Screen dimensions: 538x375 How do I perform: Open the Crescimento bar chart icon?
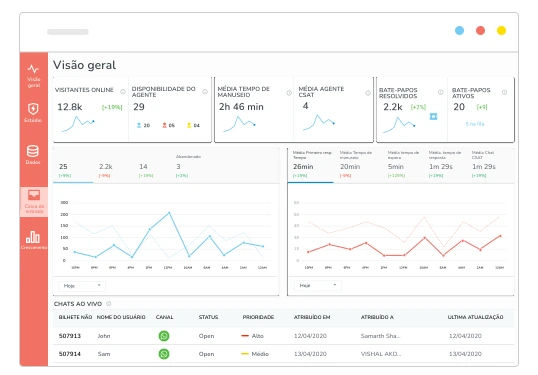[33, 237]
